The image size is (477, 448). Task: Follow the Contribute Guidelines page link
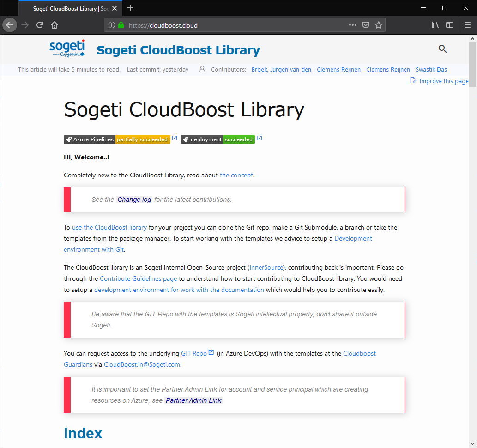tap(138, 278)
